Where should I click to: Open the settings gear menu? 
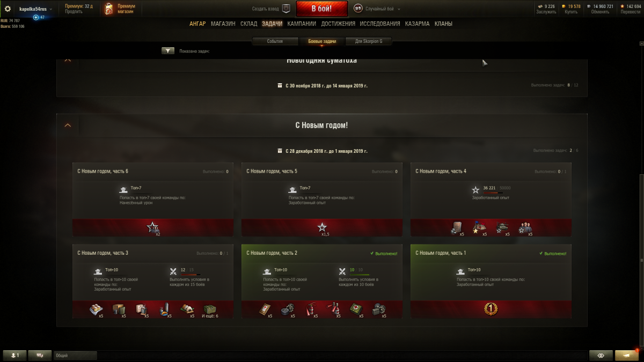8,9
